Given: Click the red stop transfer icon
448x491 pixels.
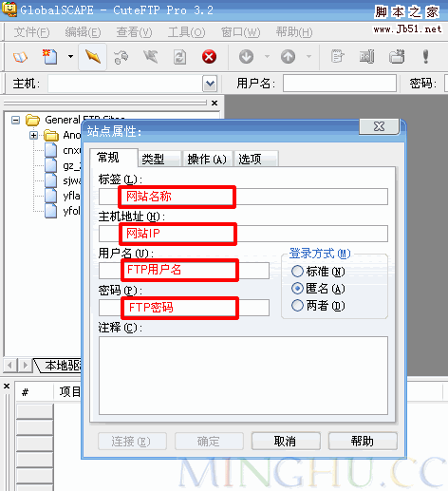Looking at the screenshot, I should pos(209,57).
